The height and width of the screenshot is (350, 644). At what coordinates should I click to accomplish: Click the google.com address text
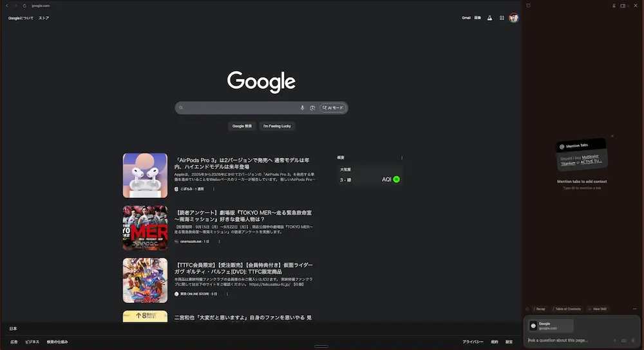click(41, 6)
